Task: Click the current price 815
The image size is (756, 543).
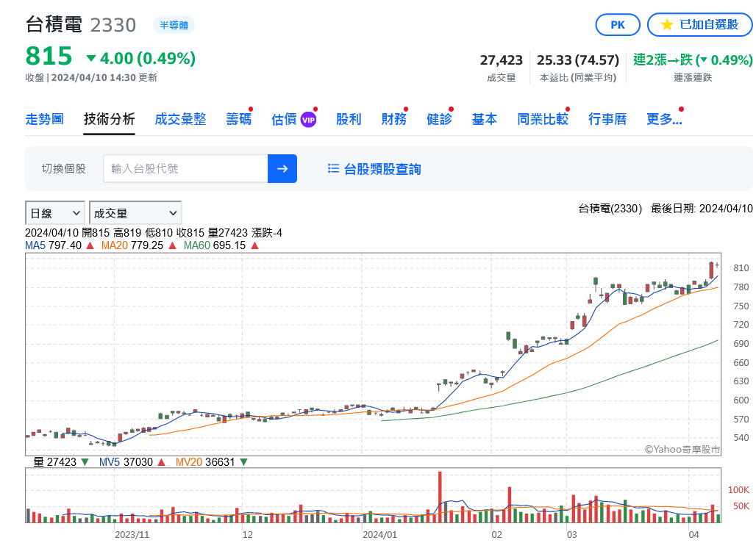Action: [x=49, y=56]
